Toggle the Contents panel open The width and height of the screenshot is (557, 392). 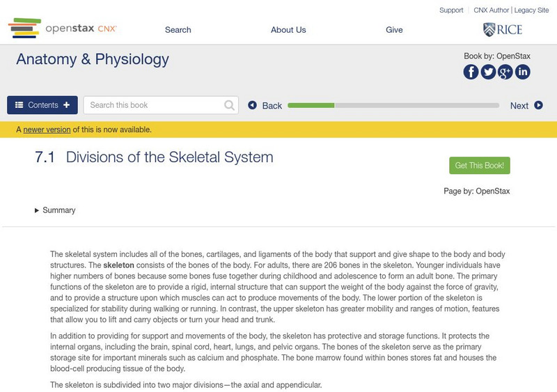pos(42,105)
